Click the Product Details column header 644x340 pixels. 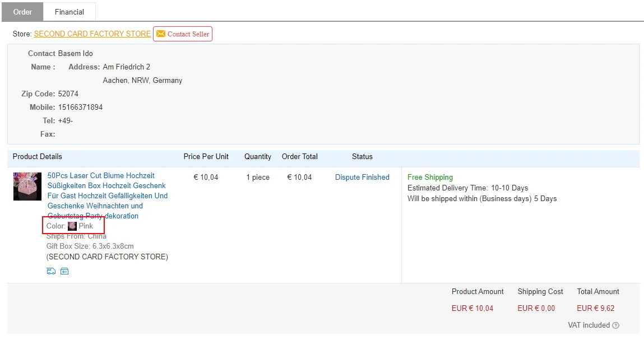[x=38, y=156]
